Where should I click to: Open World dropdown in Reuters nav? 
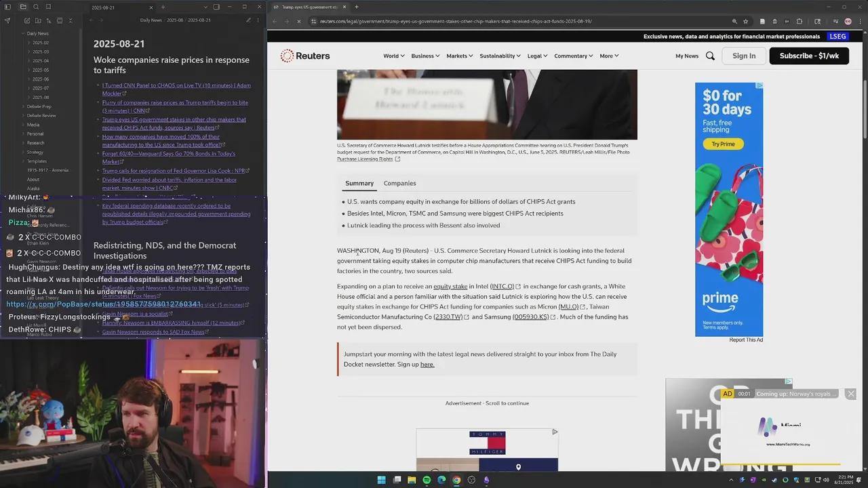point(394,56)
